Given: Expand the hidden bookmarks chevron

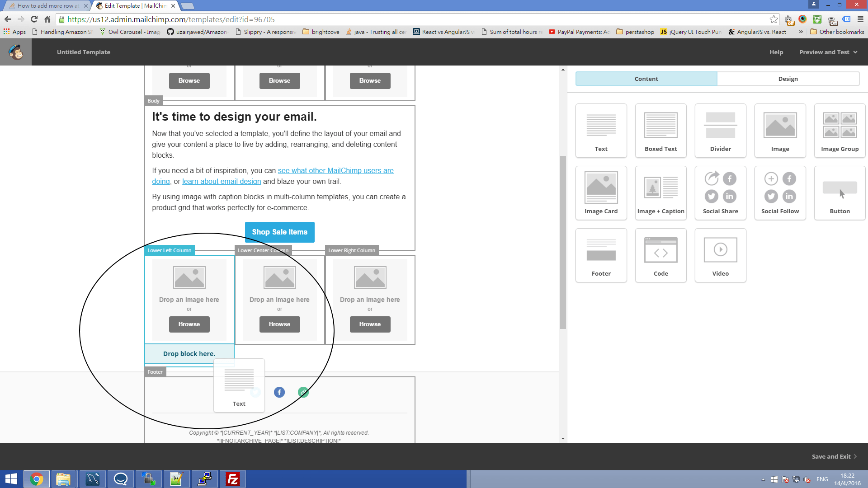Looking at the screenshot, I should click(801, 32).
